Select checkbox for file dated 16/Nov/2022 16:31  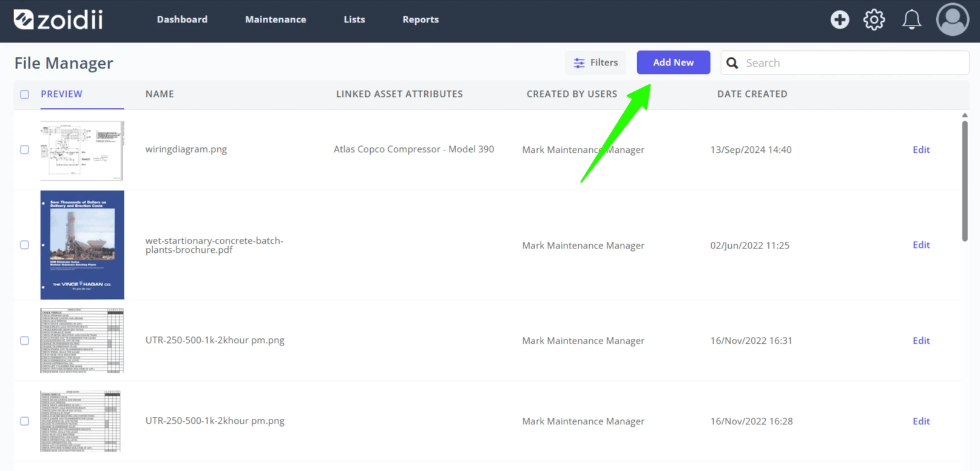[x=25, y=341]
